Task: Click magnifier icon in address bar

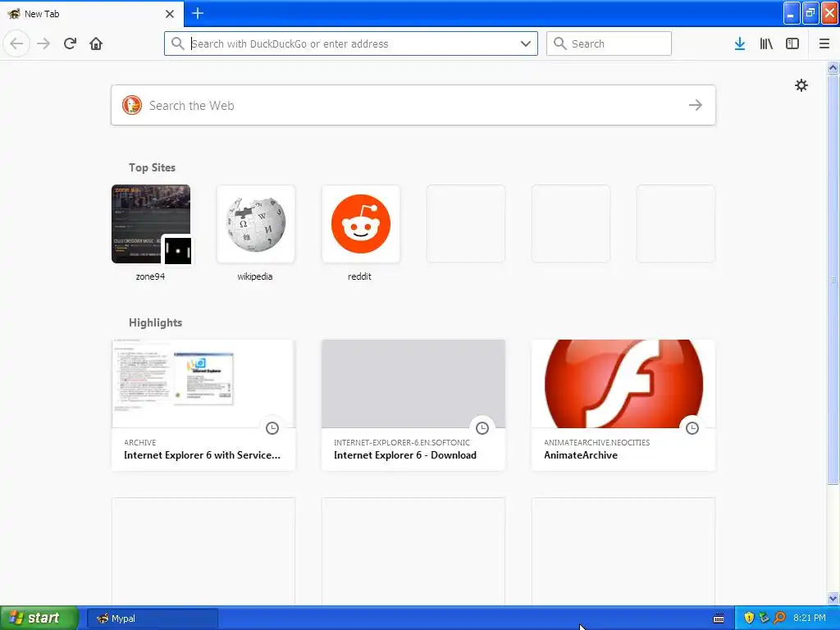Action: (x=178, y=43)
